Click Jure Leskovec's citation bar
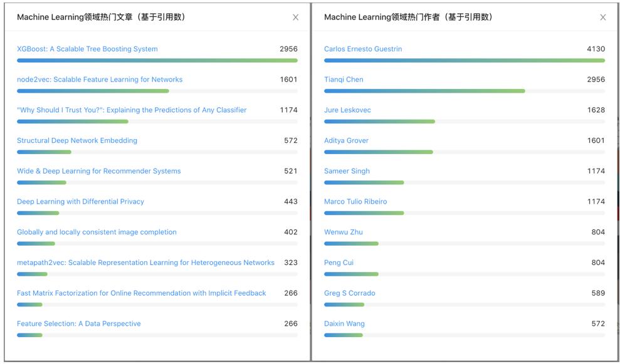The width and height of the screenshot is (620, 364). pyautogui.click(x=465, y=122)
